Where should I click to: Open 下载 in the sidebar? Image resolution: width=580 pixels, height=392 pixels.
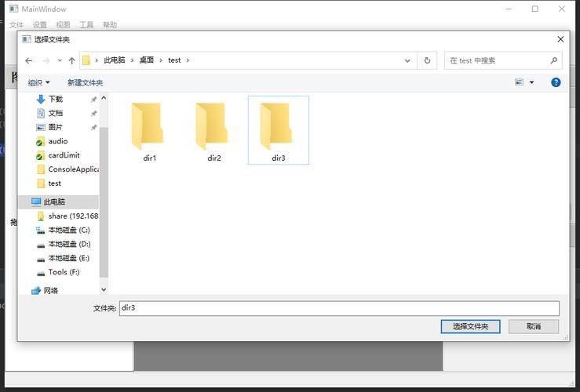56,99
